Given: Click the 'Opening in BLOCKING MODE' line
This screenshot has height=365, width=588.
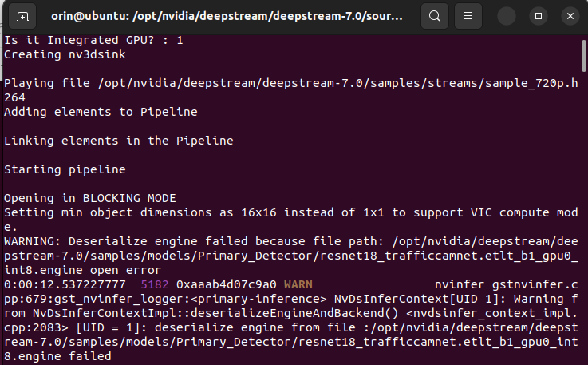Looking at the screenshot, I should 90,198.
